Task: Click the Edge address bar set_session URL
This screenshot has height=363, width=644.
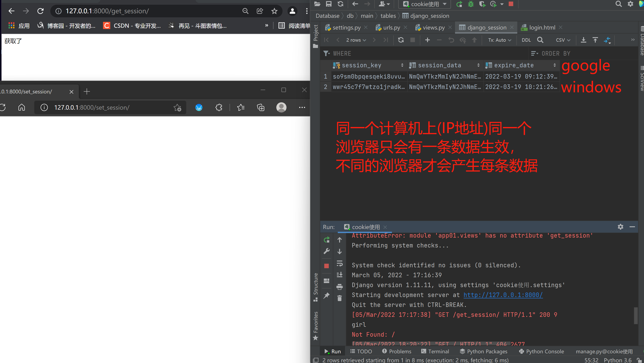Action: pyautogui.click(x=92, y=108)
